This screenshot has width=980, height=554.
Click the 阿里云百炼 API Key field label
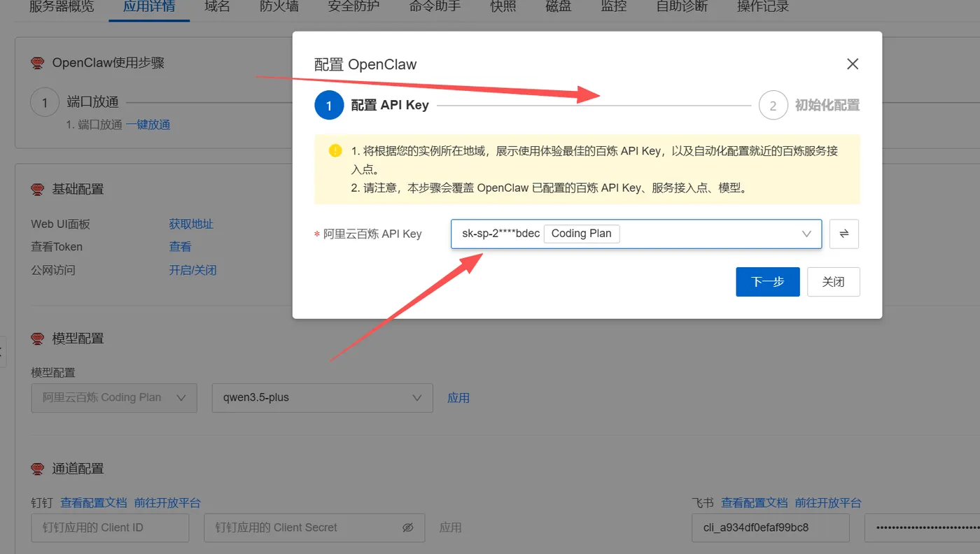(372, 234)
